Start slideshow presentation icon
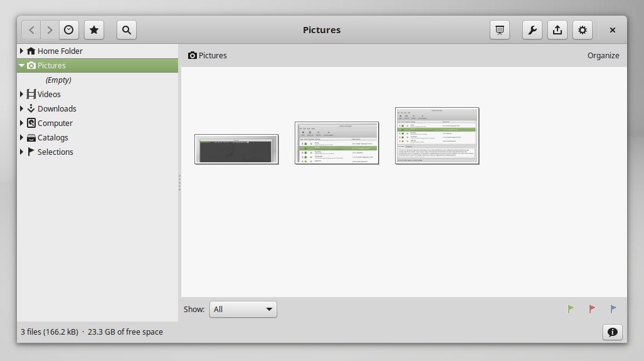This screenshot has width=644, height=361. [x=500, y=30]
